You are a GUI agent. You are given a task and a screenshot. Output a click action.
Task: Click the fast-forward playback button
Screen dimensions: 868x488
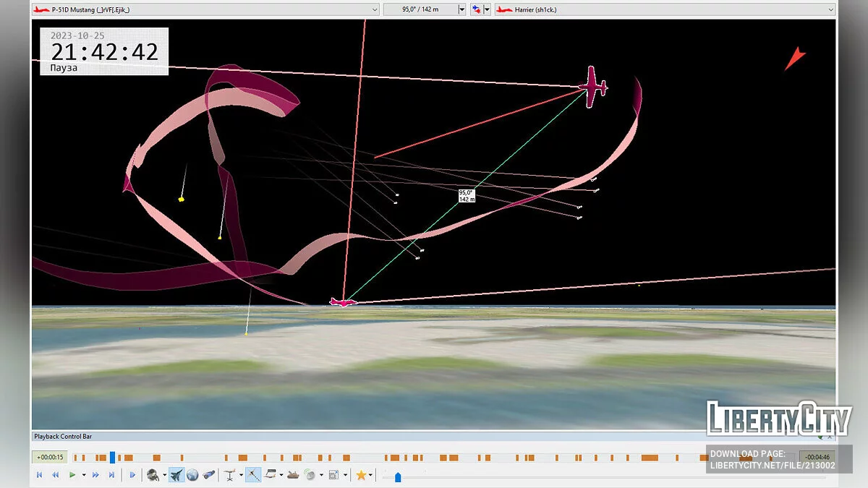(95, 475)
